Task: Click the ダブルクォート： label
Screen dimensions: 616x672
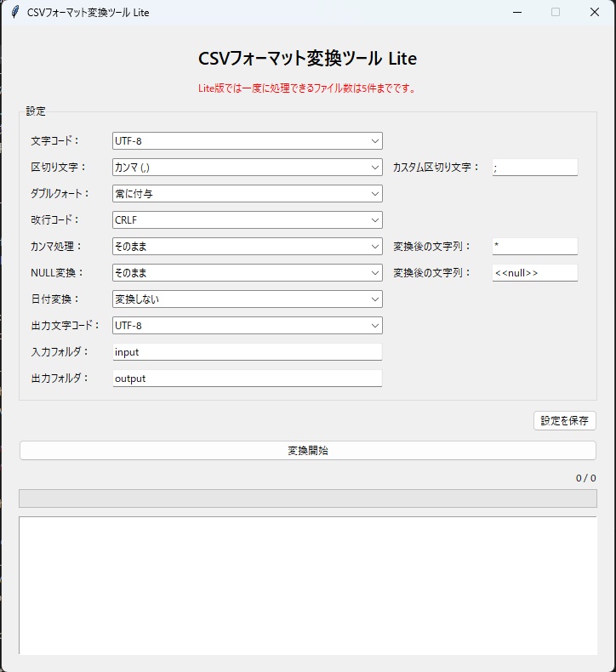Action: pos(60,194)
